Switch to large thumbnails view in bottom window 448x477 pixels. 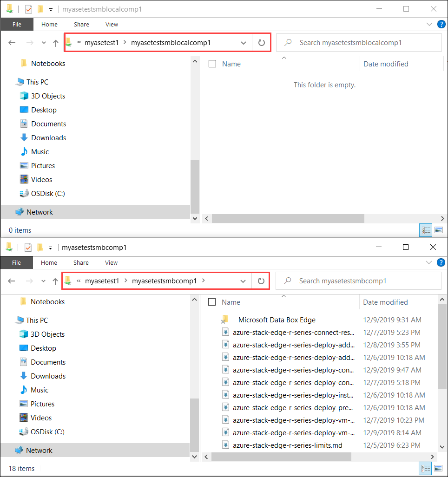(439, 468)
